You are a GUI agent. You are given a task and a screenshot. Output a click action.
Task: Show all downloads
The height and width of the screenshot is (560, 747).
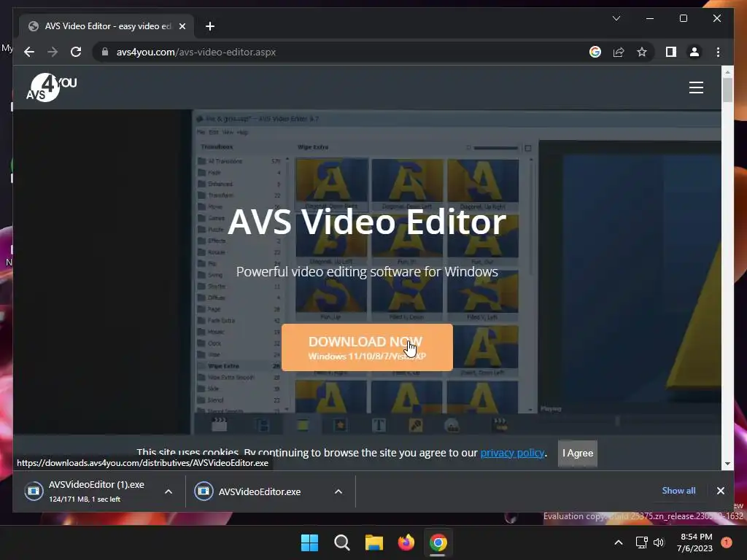tap(678, 491)
